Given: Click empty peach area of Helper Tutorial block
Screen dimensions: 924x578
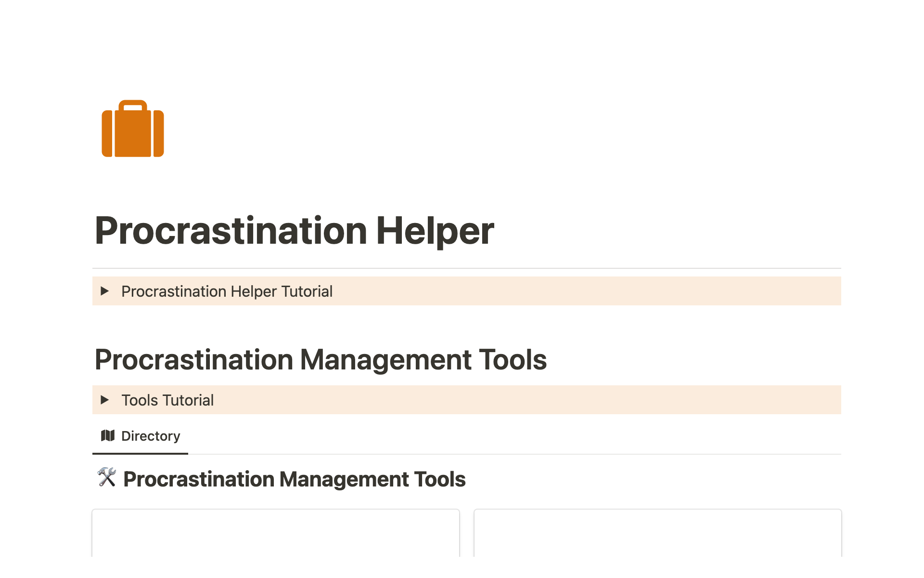Looking at the screenshot, I should coord(577,291).
